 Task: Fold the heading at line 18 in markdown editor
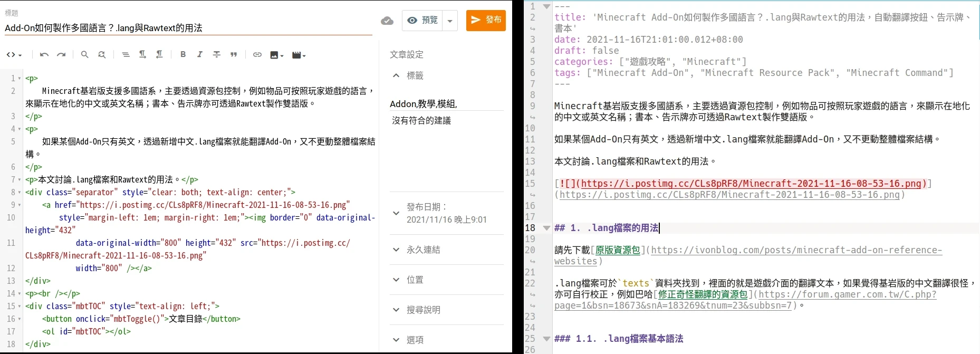546,228
